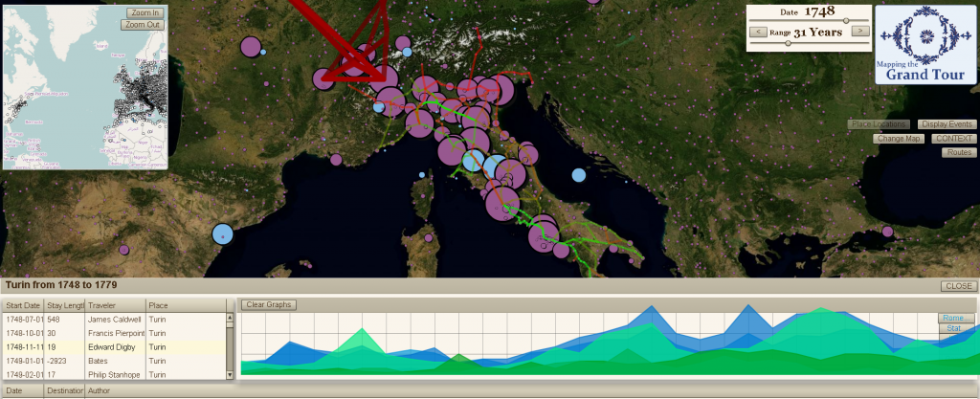The image size is (980, 399).
Task: Close the Turin details panel
Action: click(958, 286)
